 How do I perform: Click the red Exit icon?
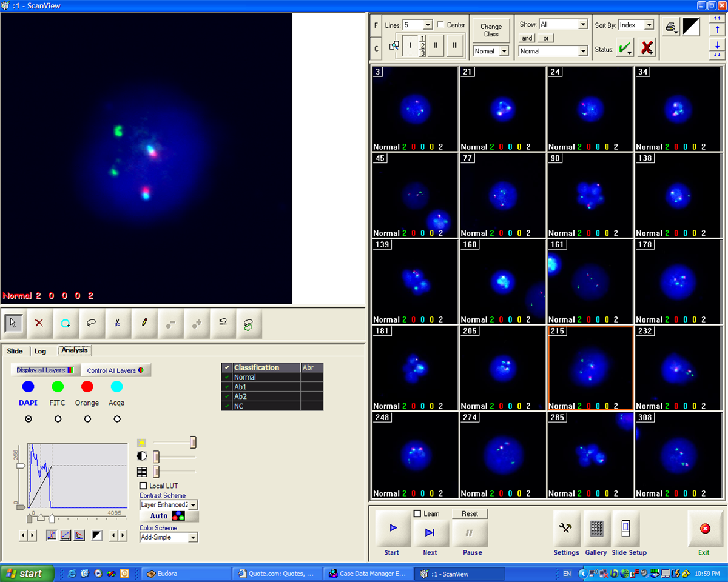click(705, 529)
